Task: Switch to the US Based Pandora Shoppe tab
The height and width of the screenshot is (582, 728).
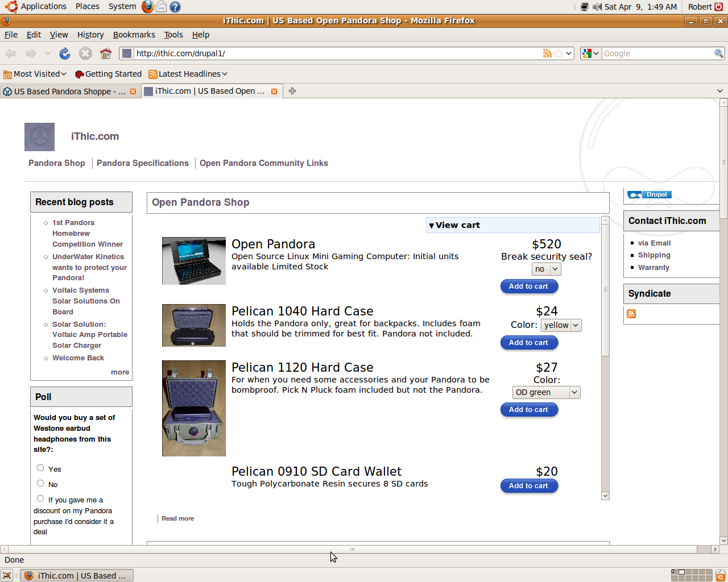Action: [68, 92]
